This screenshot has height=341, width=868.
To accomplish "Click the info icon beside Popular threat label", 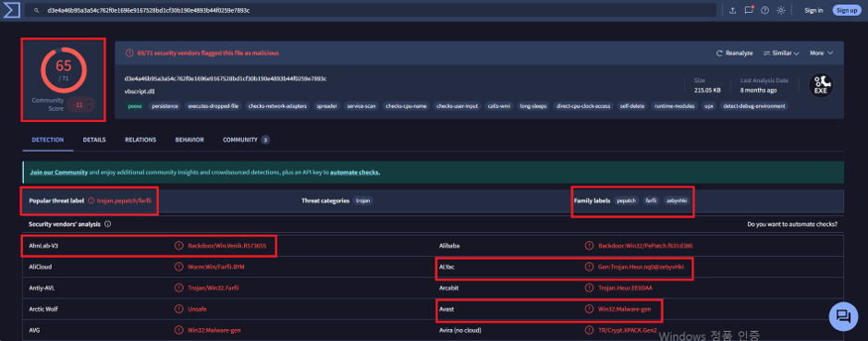I will (x=91, y=201).
